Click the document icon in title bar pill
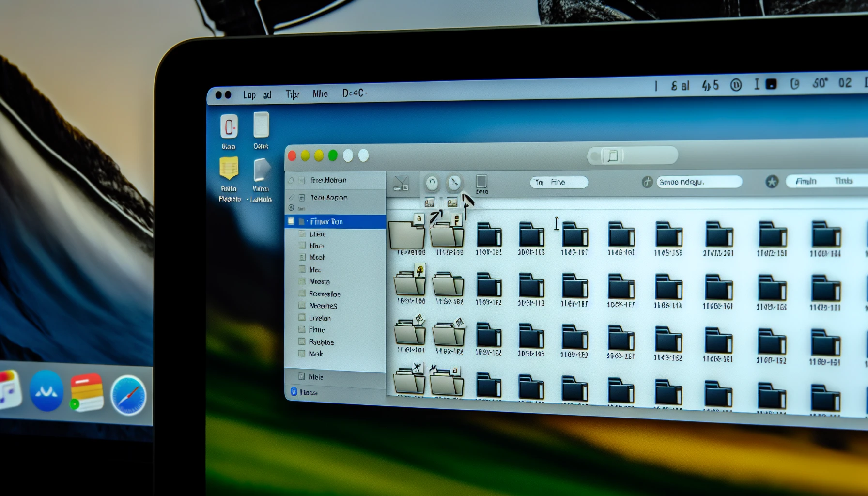The height and width of the screenshot is (496, 868). tap(613, 156)
